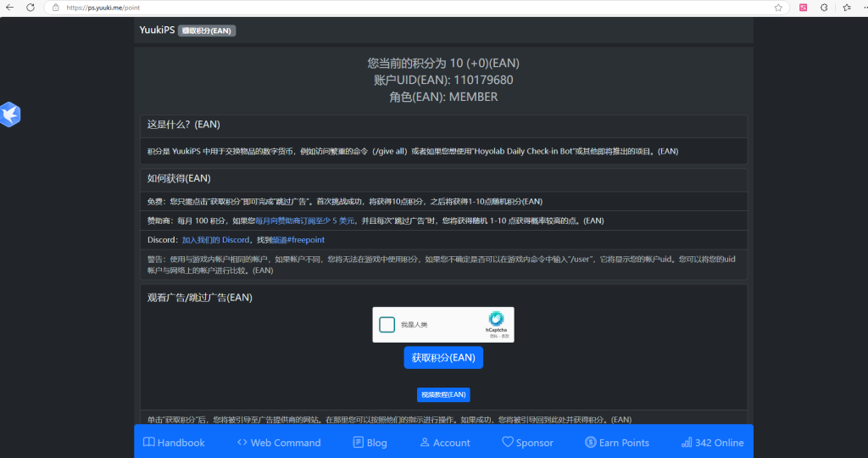Image resolution: width=868 pixels, height=458 pixels.
Task: Click the 观看广告/跳过广告(EAN) heading
Action: pos(200,298)
